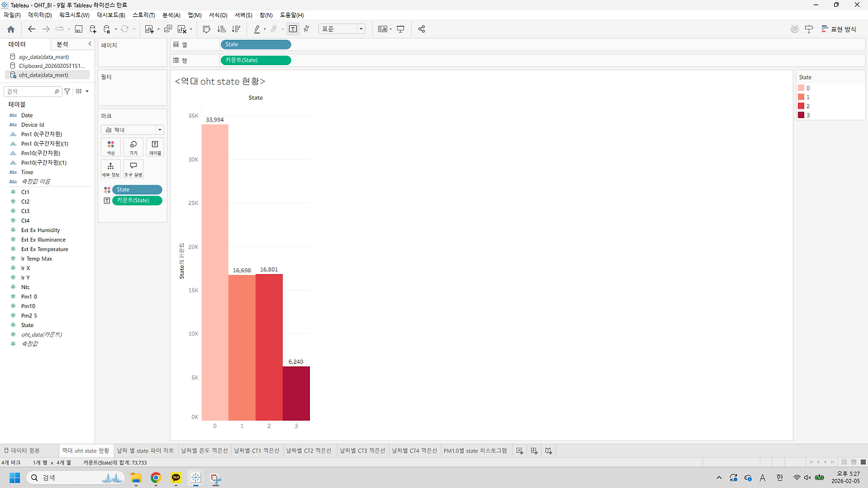Screen dimensions: 868x488
Task: Click the State pill on Columns shelf
Action: (x=256, y=44)
